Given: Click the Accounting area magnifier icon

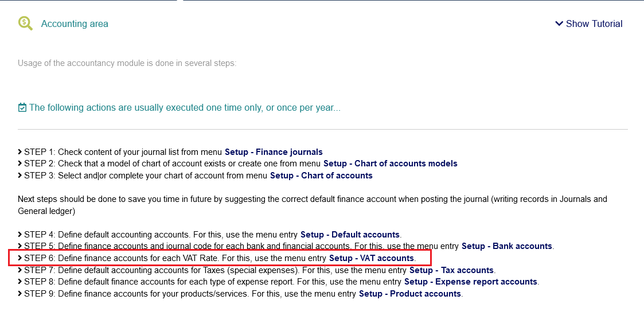Looking at the screenshot, I should coord(25,24).
